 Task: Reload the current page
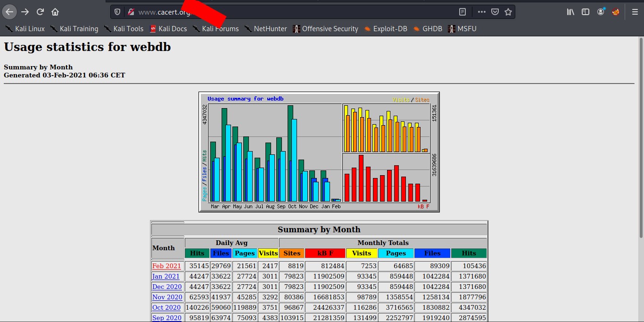point(41,12)
